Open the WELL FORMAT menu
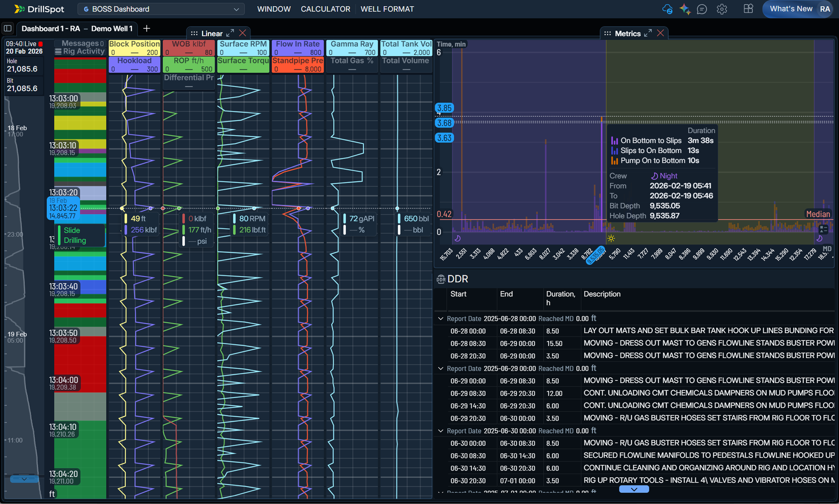 click(387, 9)
